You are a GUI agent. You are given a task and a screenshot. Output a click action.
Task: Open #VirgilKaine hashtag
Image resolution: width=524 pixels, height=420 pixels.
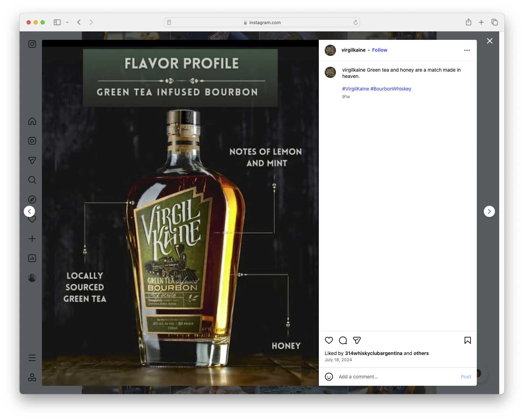[x=356, y=89]
